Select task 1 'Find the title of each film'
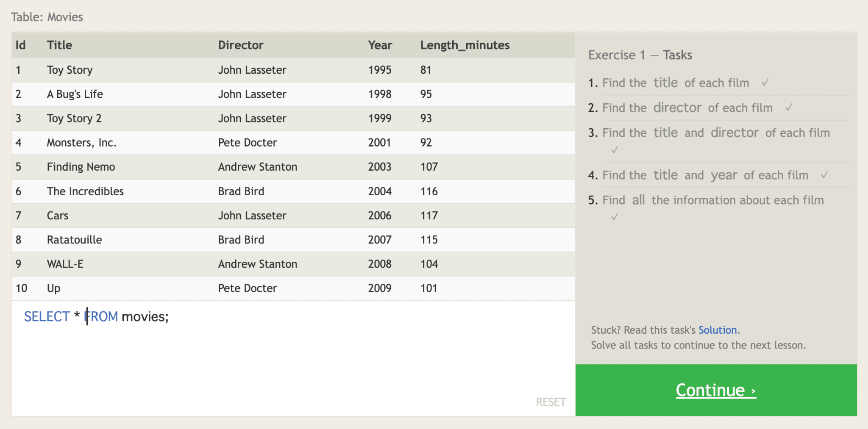 [675, 83]
